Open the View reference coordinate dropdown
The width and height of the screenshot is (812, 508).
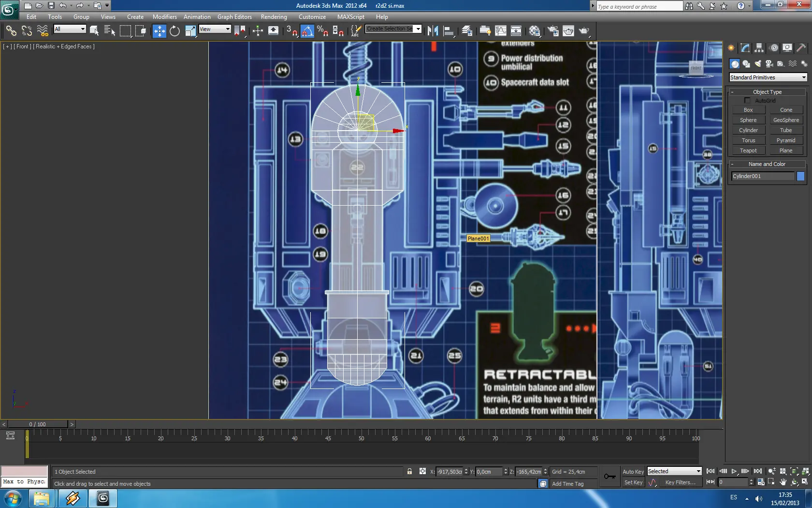(x=215, y=30)
